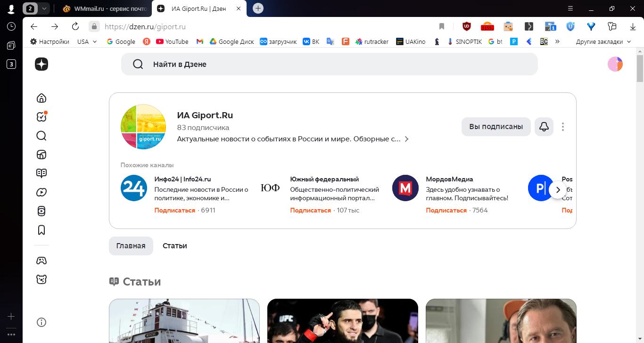Open the Google bookmark
644x343 pixels.
pos(121,41)
